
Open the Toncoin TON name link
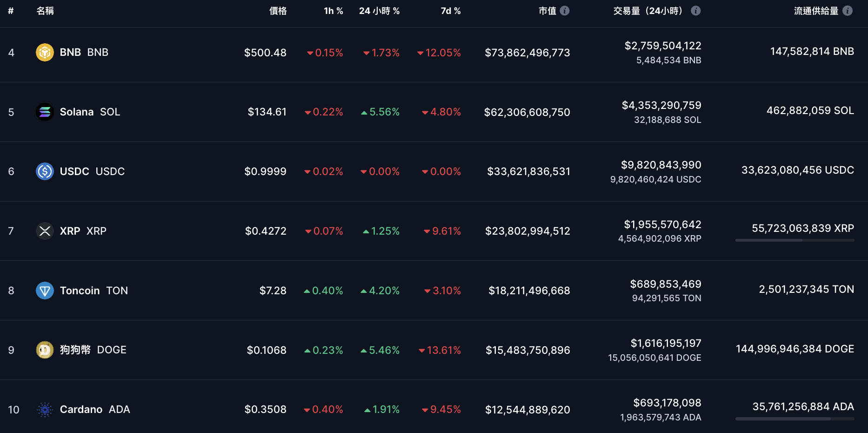click(93, 291)
